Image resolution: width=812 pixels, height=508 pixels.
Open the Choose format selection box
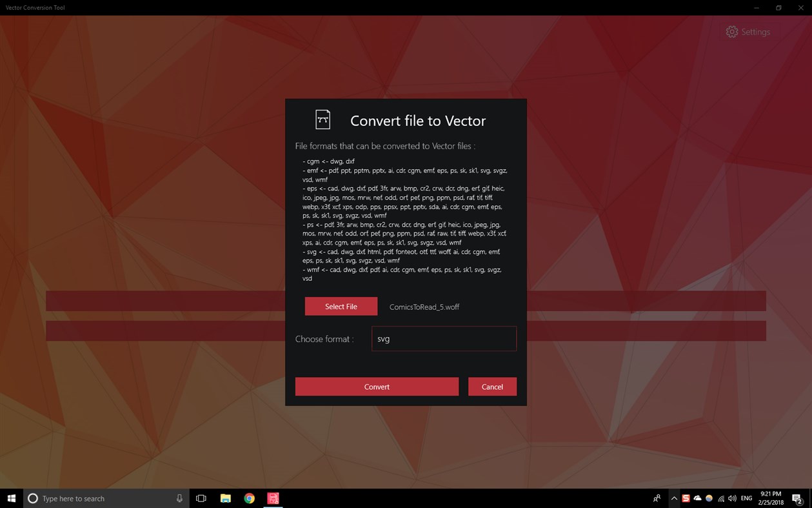tap(444, 338)
